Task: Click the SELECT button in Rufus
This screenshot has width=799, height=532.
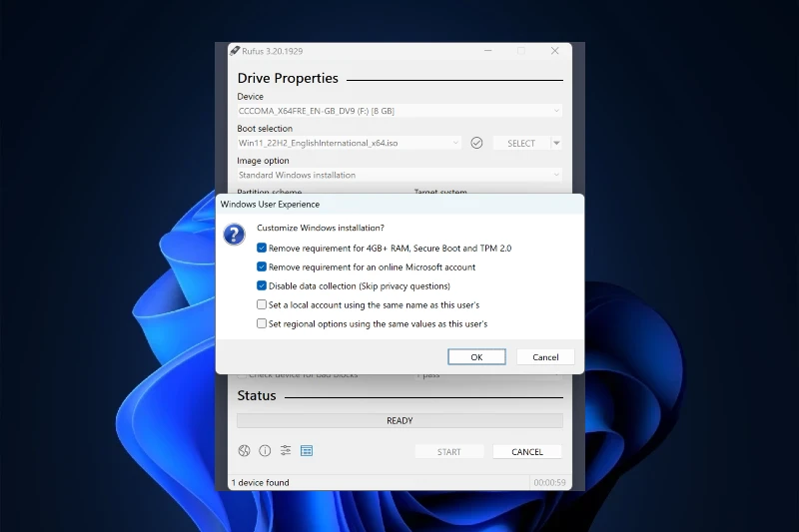Action: (x=521, y=143)
